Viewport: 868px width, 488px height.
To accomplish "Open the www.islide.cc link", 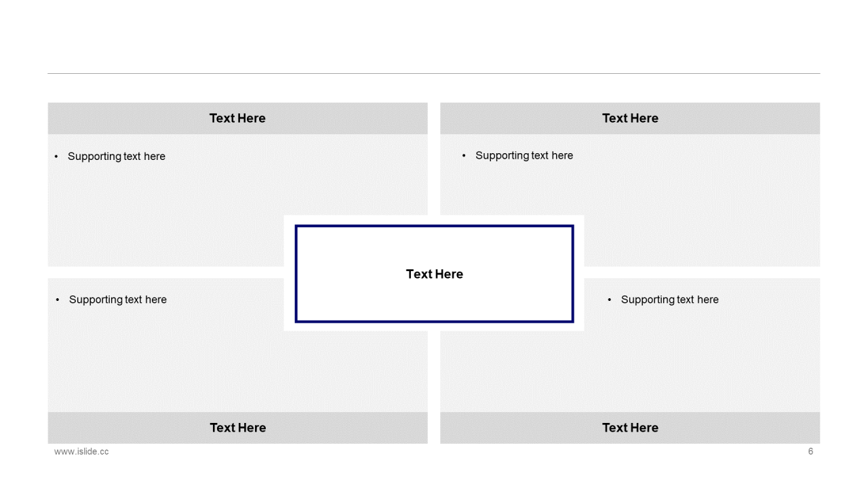I will coord(81,451).
